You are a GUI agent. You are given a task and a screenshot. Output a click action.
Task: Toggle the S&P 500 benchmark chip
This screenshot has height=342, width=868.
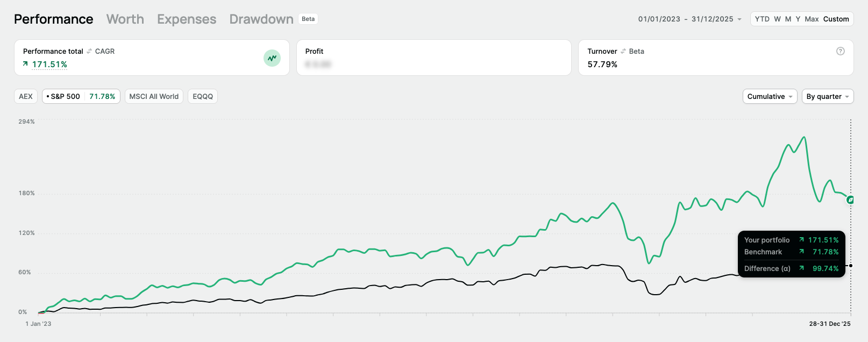coord(81,96)
